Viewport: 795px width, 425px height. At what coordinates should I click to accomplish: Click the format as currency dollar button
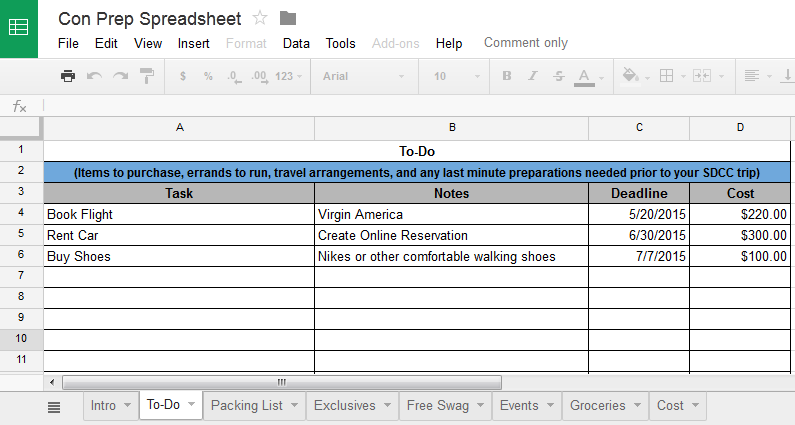[x=183, y=76]
